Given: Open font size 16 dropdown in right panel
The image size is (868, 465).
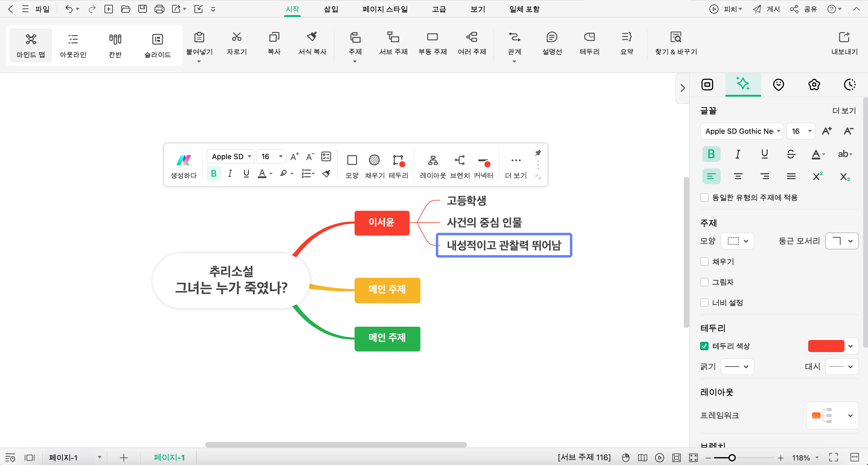Looking at the screenshot, I should tap(801, 131).
